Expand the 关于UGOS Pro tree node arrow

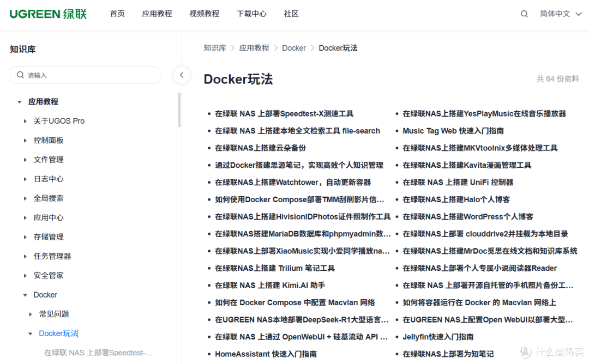tap(25, 121)
